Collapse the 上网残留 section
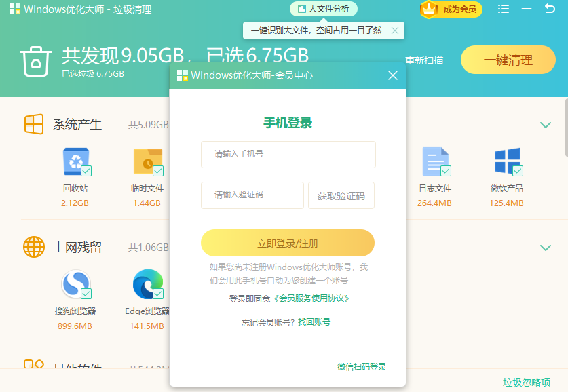Image resolution: width=568 pixels, height=392 pixels. click(x=546, y=248)
